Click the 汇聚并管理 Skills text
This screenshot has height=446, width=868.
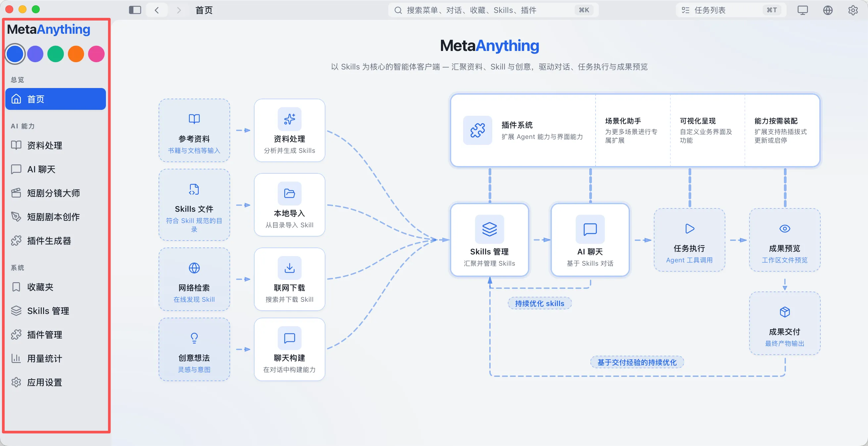click(489, 263)
